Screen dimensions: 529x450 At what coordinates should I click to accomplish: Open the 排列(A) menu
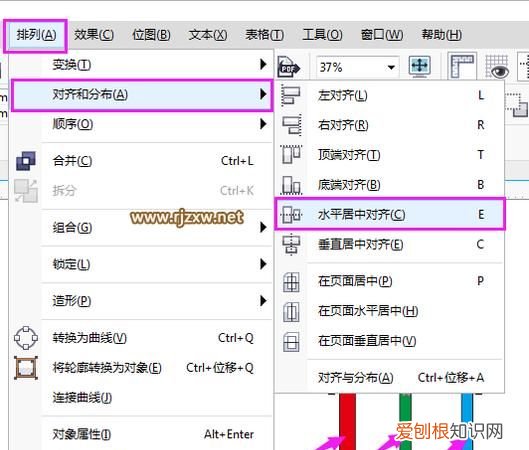tap(35, 35)
